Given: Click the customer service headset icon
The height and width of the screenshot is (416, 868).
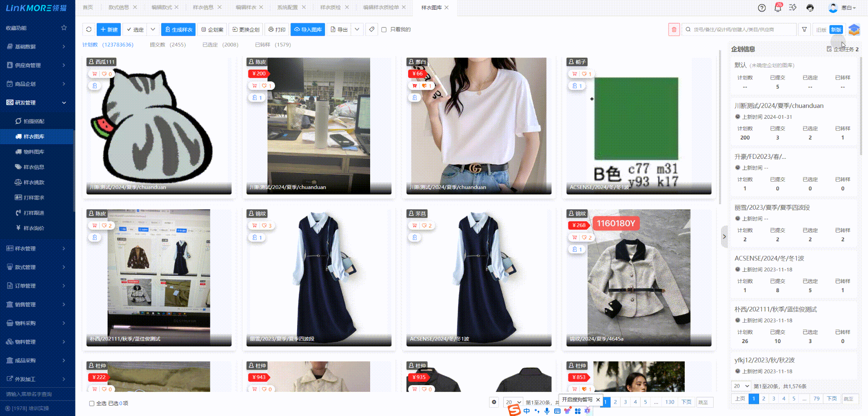Looking at the screenshot, I should tap(810, 8).
